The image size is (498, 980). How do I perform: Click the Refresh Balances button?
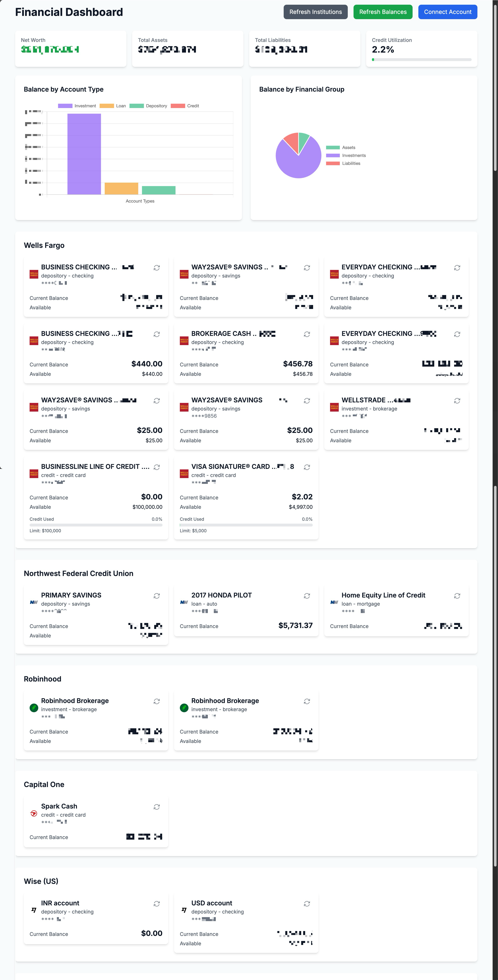click(383, 12)
